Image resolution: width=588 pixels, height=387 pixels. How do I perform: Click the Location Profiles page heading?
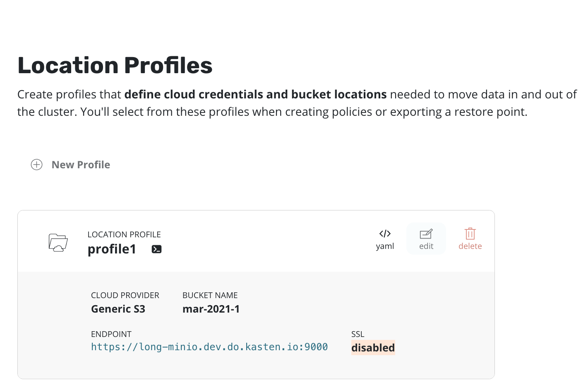pos(115,65)
